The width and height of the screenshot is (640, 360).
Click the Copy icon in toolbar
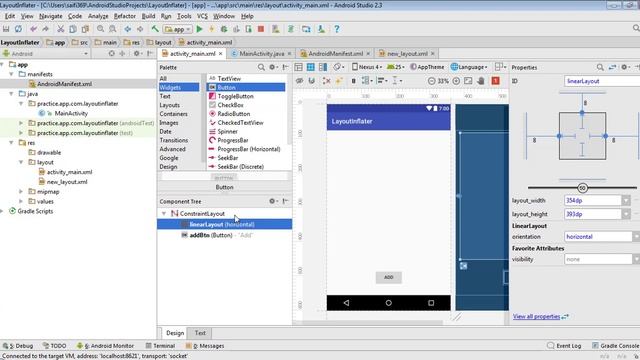coord(73,29)
